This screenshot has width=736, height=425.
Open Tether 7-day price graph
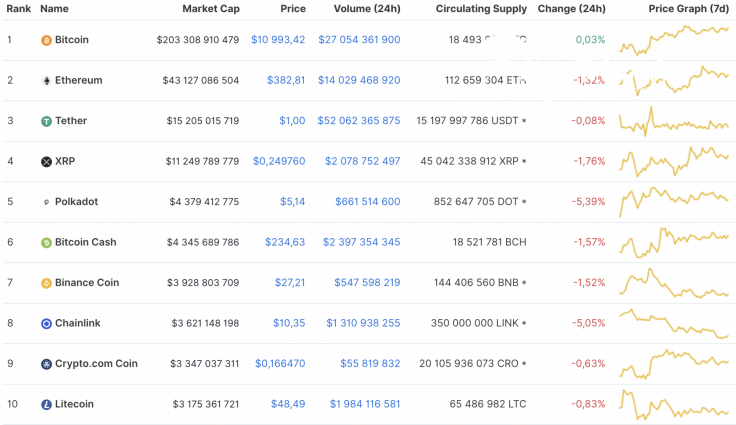click(x=674, y=122)
